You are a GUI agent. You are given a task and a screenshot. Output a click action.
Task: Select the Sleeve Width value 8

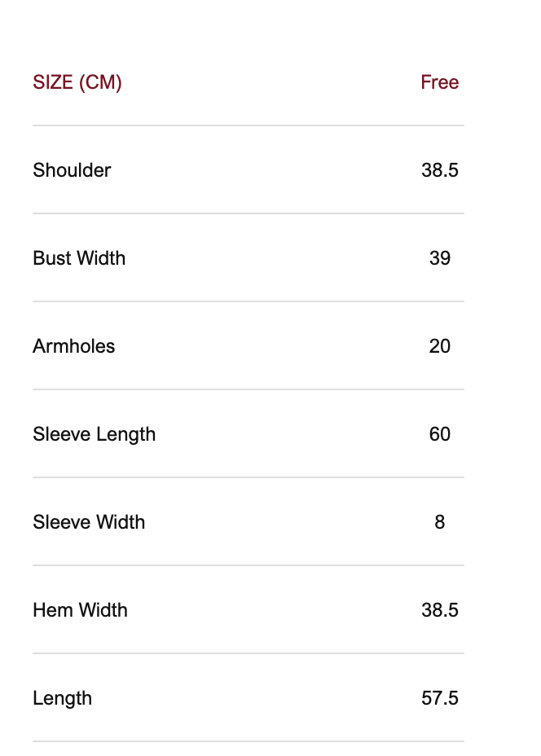click(x=439, y=522)
